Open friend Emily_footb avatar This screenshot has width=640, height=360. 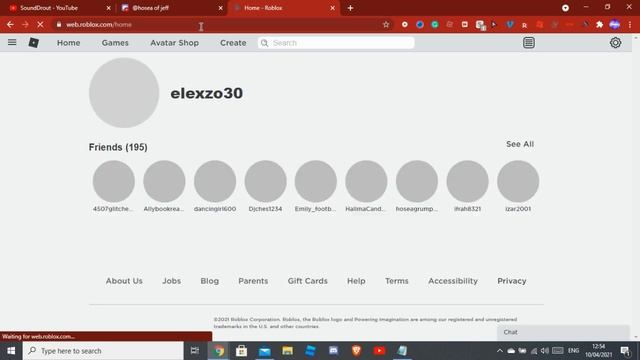pos(316,181)
